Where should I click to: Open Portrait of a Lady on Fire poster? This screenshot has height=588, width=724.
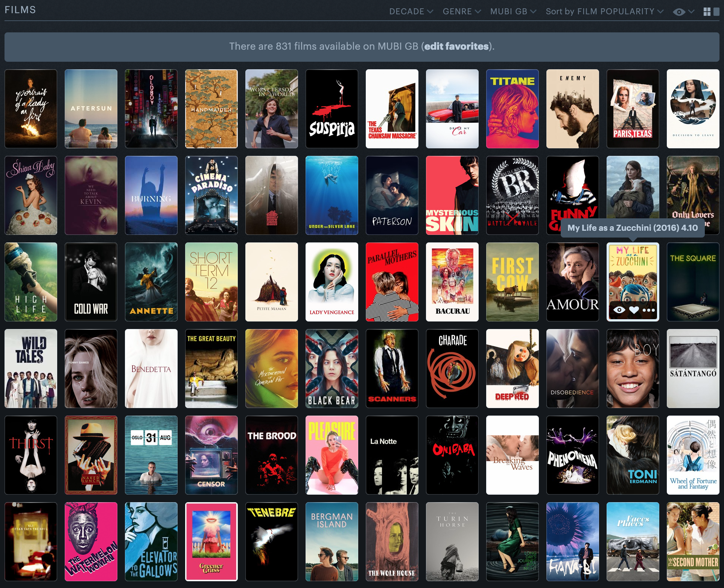(31, 109)
